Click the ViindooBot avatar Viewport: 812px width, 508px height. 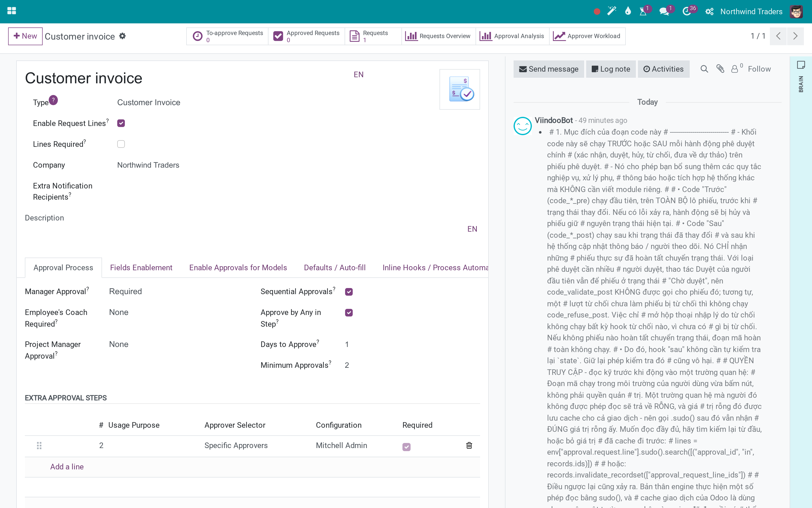(x=523, y=126)
